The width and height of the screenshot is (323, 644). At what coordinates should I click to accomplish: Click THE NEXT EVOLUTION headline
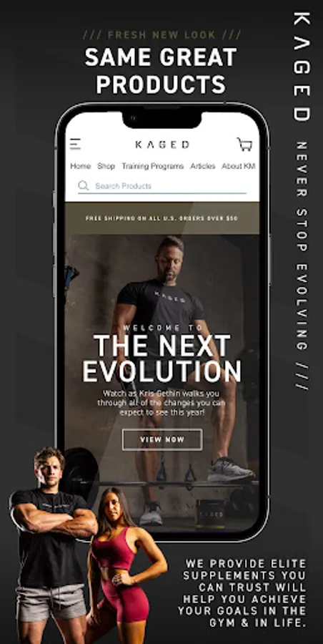click(162, 358)
